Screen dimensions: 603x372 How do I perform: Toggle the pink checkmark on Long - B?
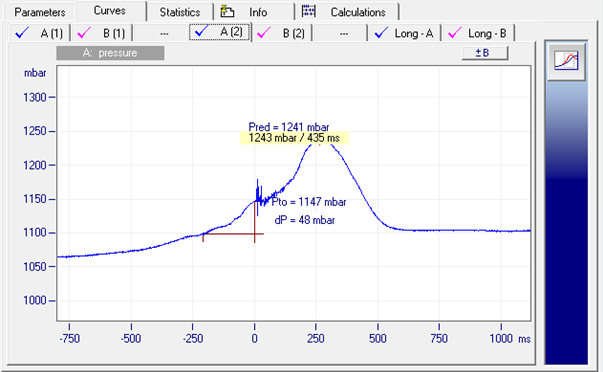click(455, 33)
